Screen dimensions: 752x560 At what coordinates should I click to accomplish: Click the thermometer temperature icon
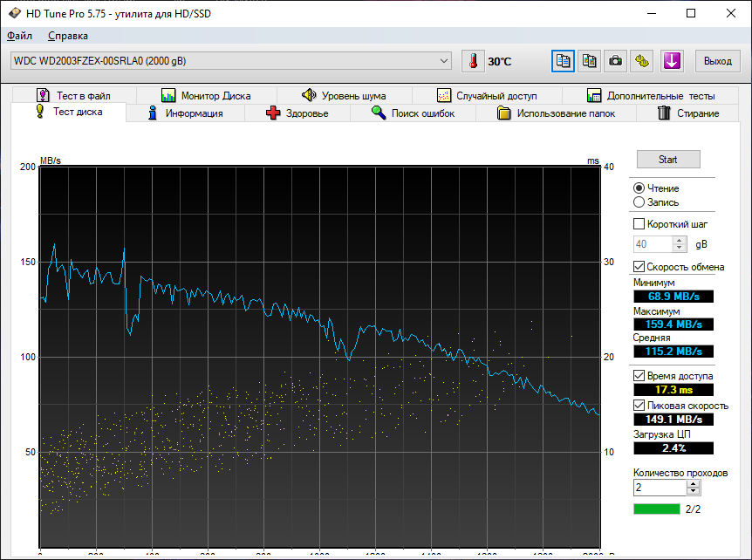coord(473,61)
